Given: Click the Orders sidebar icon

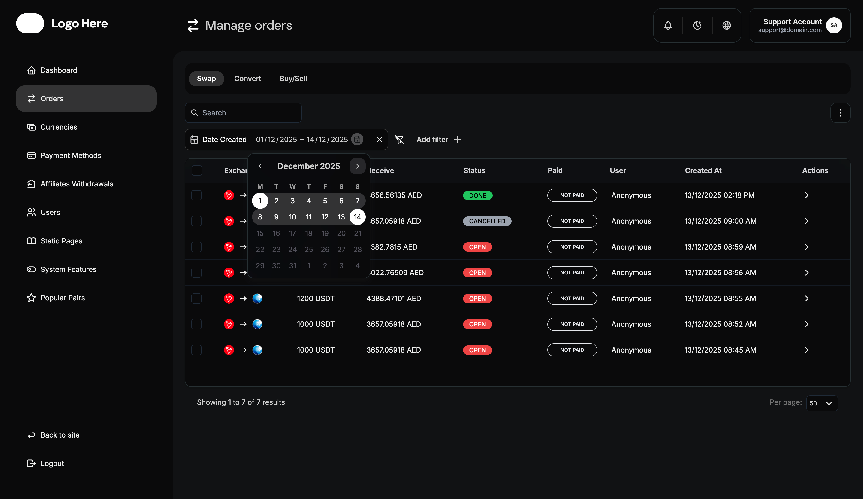Looking at the screenshot, I should click(x=31, y=98).
